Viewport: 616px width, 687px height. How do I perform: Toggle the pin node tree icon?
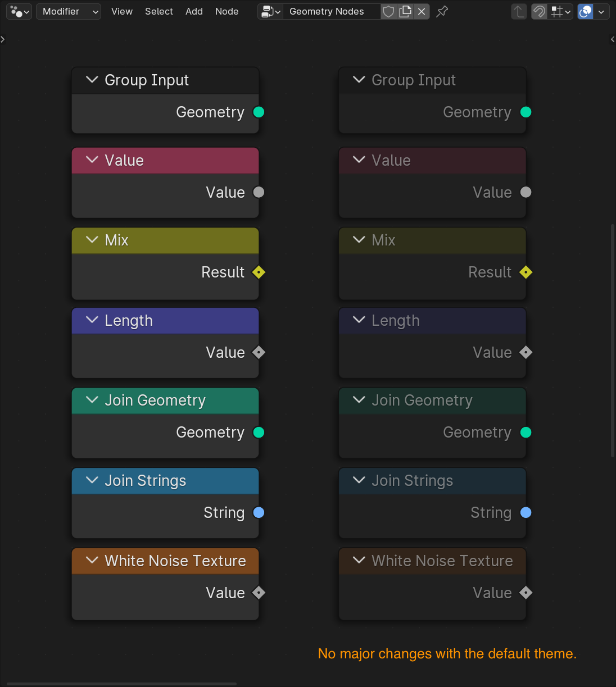pos(442,11)
